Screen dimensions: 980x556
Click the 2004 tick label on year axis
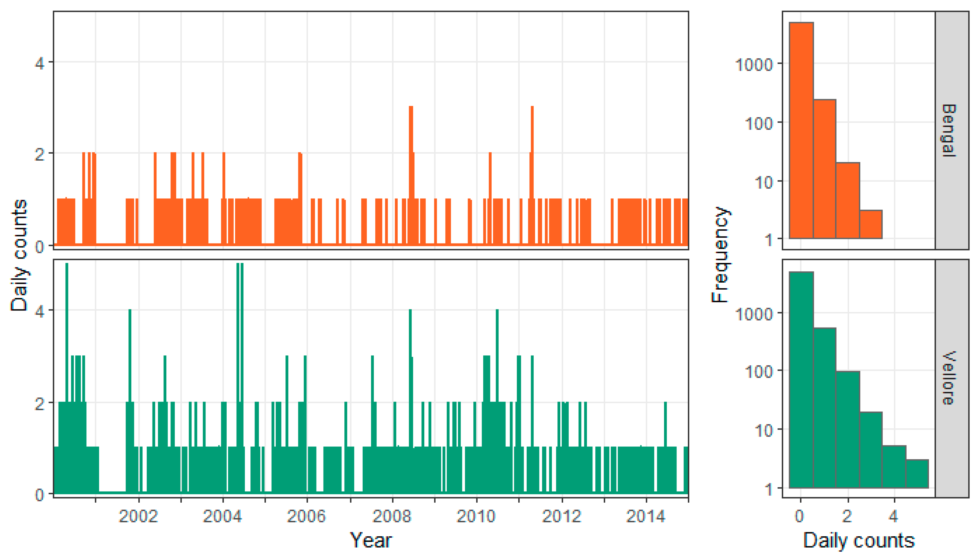pyautogui.click(x=223, y=517)
